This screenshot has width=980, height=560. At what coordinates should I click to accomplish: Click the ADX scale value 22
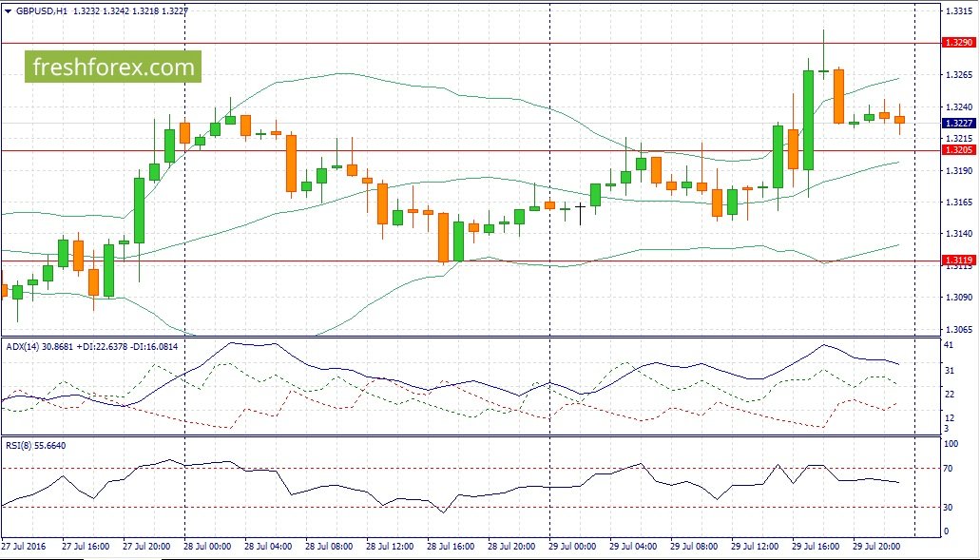coord(949,394)
